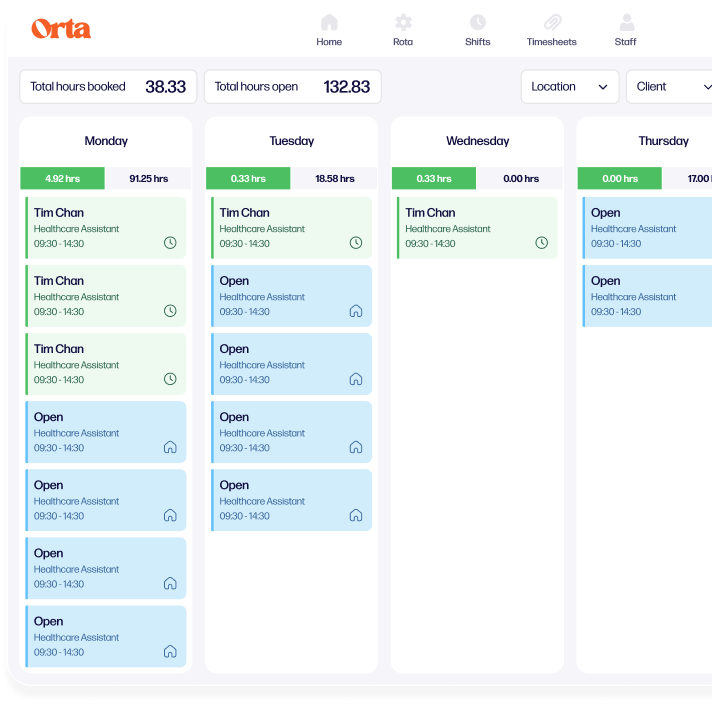Click the Total hours open summary box
This screenshot has width=712, height=704.
pos(292,87)
